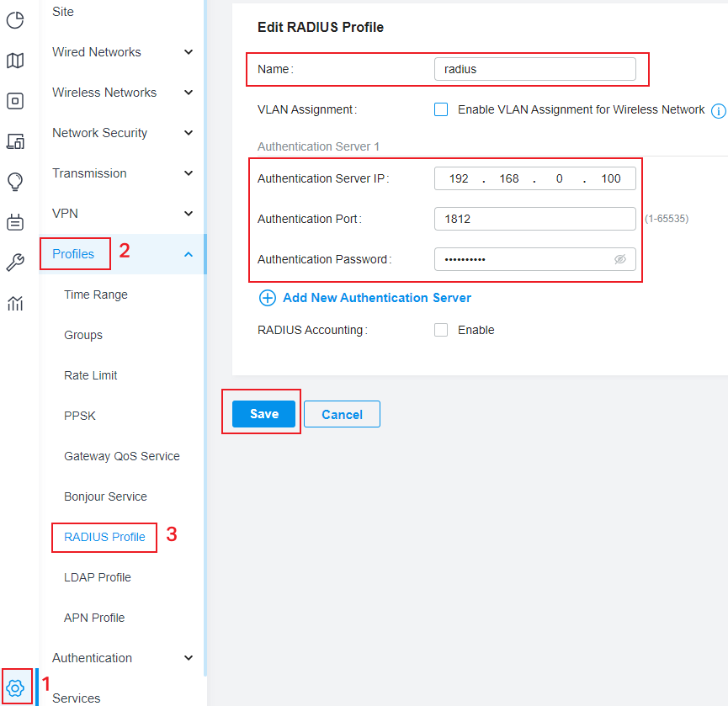728x706 pixels.
Task: Open the Tools wrench icon
Action: click(15, 263)
